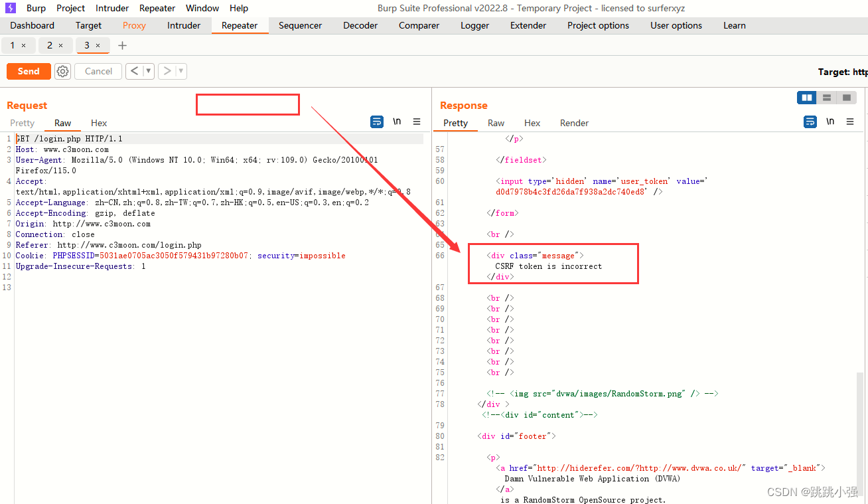Screen dimensions: 868x504
Task: Select Raw view in Request panel
Action: [63, 123]
